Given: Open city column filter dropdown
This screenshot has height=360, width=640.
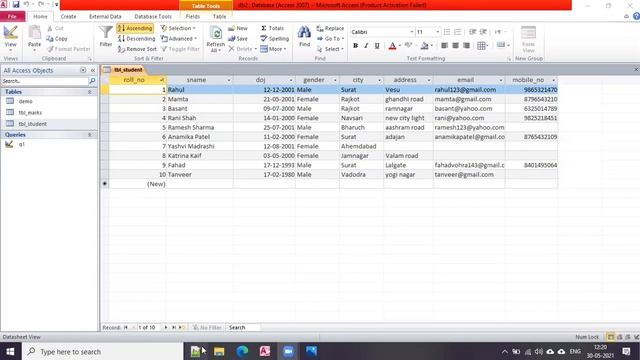Looking at the screenshot, I should pyautogui.click(x=379, y=80).
